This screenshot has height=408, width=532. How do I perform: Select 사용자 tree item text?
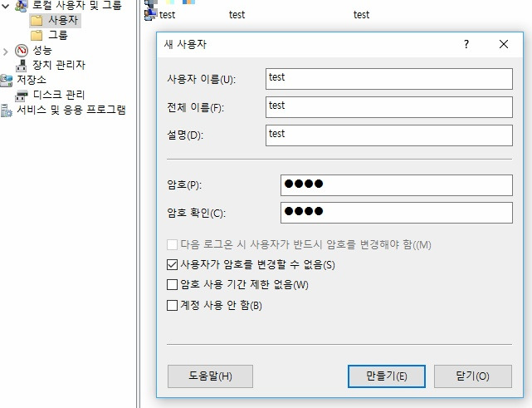63,20
